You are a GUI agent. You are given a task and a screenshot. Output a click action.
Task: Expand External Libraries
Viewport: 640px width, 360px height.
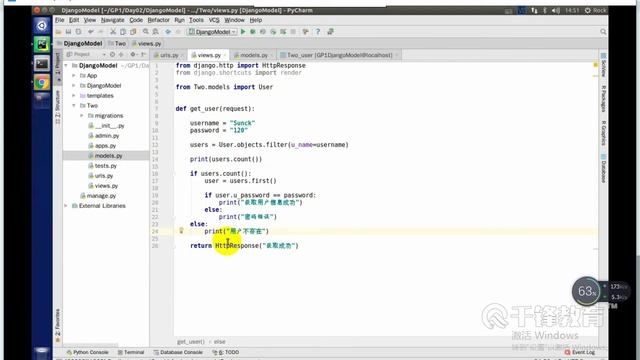pos(66,206)
